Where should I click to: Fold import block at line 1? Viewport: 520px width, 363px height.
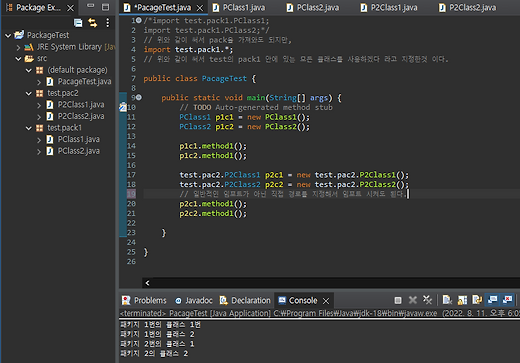coord(139,20)
